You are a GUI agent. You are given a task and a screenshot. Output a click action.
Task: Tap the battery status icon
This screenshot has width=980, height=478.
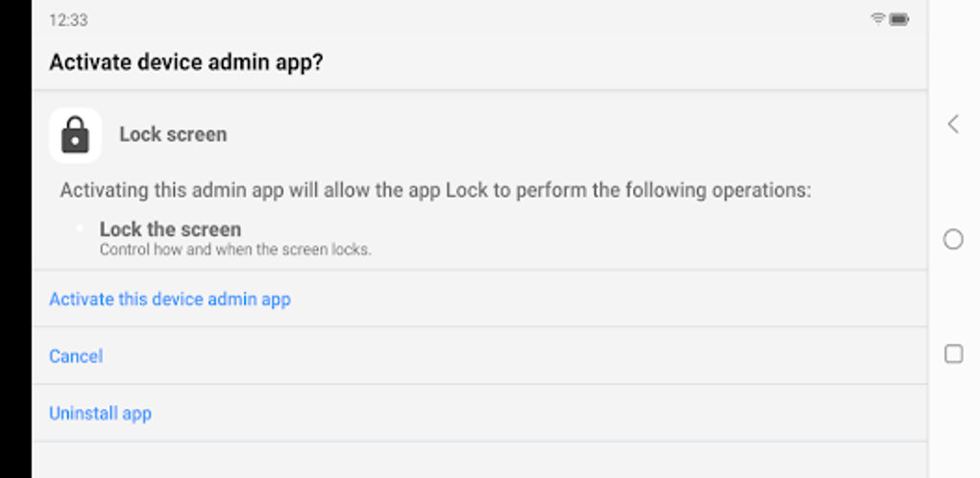pyautogui.click(x=899, y=19)
